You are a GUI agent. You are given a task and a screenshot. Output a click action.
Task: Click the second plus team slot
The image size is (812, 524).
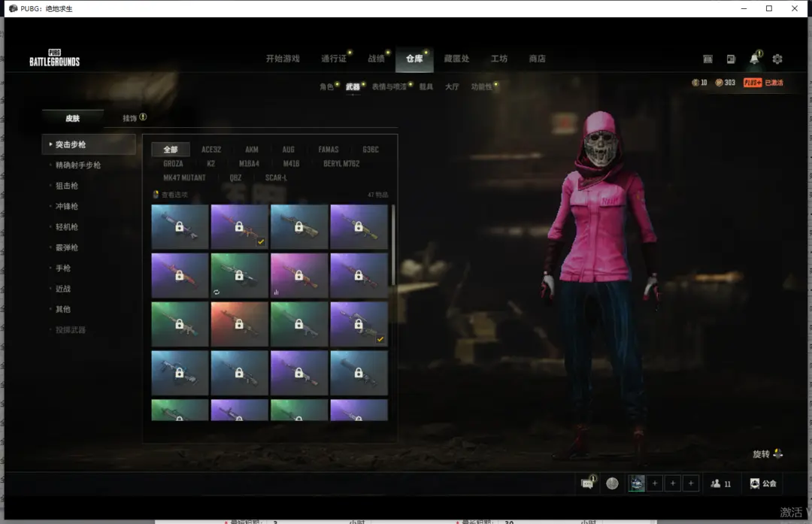673,483
